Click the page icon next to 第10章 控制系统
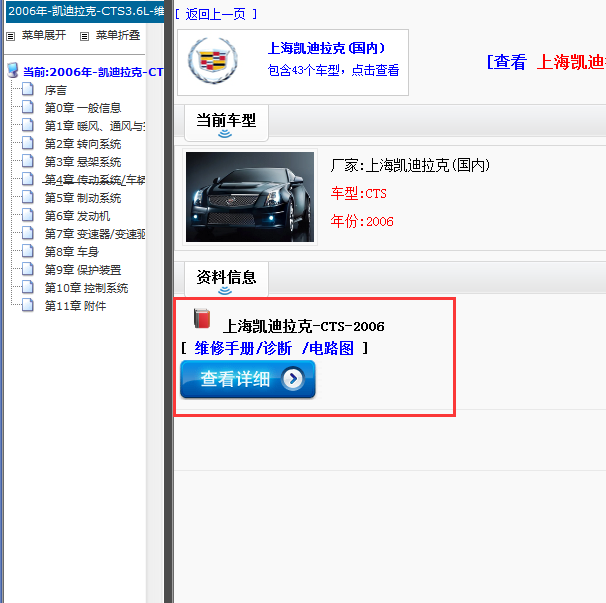The height and width of the screenshot is (603, 606). [x=27, y=287]
